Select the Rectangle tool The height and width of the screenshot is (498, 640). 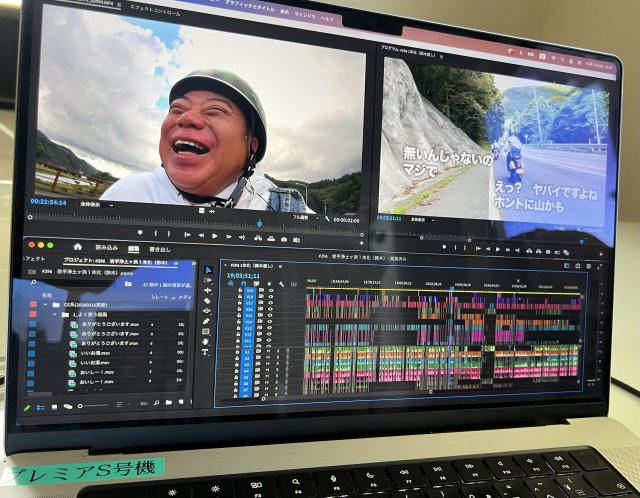point(206,331)
